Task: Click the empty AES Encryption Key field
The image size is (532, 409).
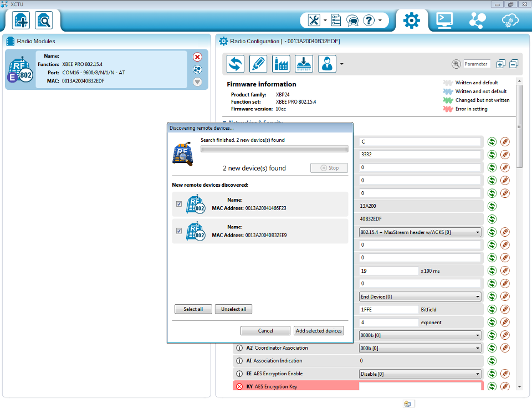Action: point(420,386)
